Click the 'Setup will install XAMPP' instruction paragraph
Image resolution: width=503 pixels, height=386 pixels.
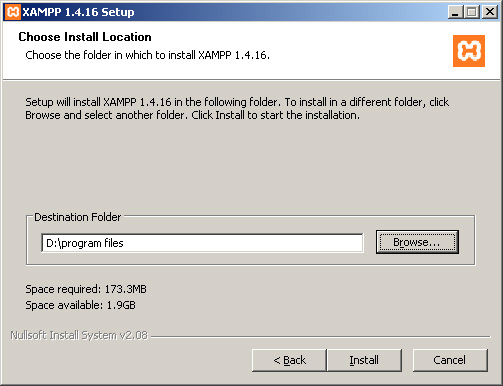237,108
